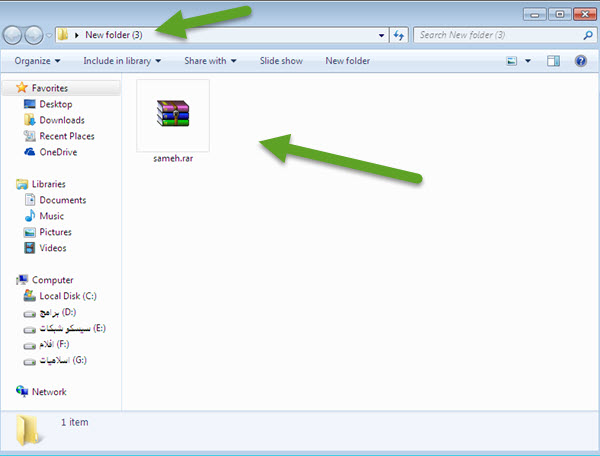Screen dimensions: 600x456
Task: Maximize the New folder (3) window
Action: pos(559,15)
